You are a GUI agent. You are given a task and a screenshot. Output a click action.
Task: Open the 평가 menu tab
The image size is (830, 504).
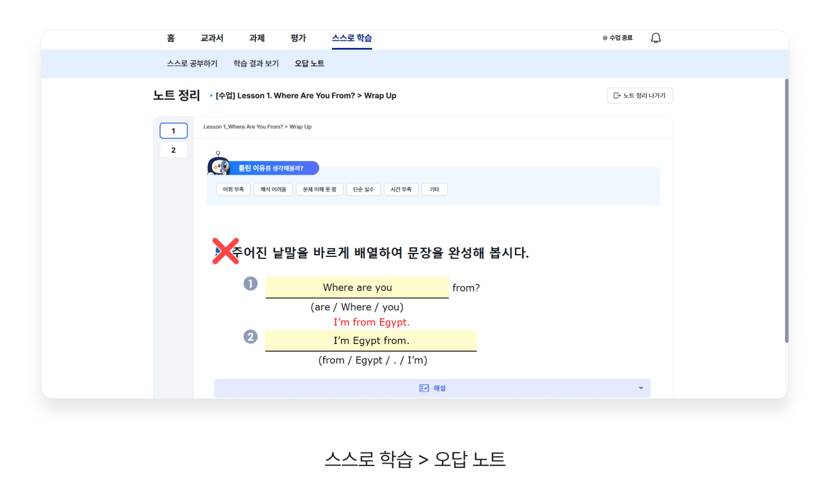click(x=298, y=38)
